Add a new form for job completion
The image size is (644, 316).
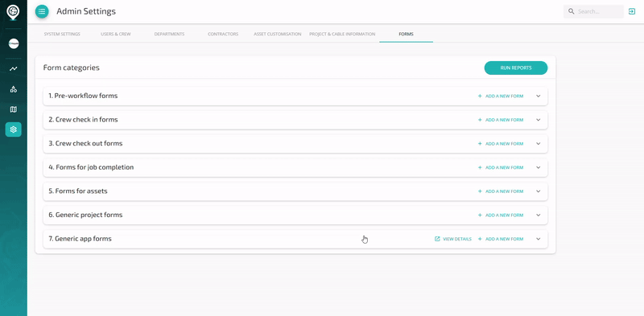(x=501, y=167)
